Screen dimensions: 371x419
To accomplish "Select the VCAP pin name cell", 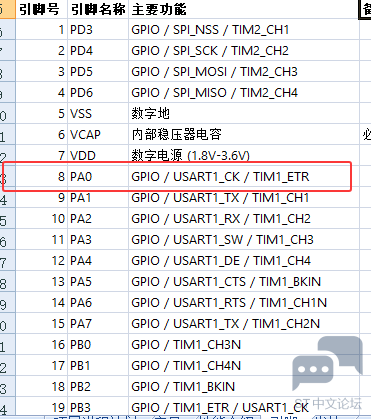I will pyautogui.click(x=98, y=135).
